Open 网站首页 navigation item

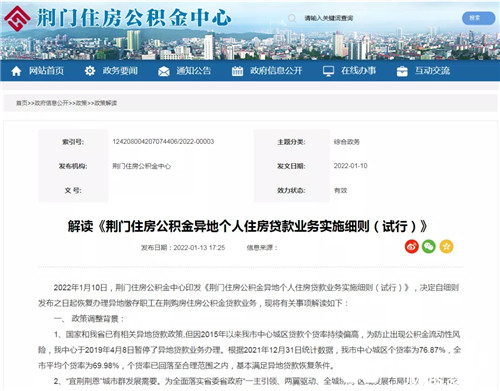(x=46, y=71)
